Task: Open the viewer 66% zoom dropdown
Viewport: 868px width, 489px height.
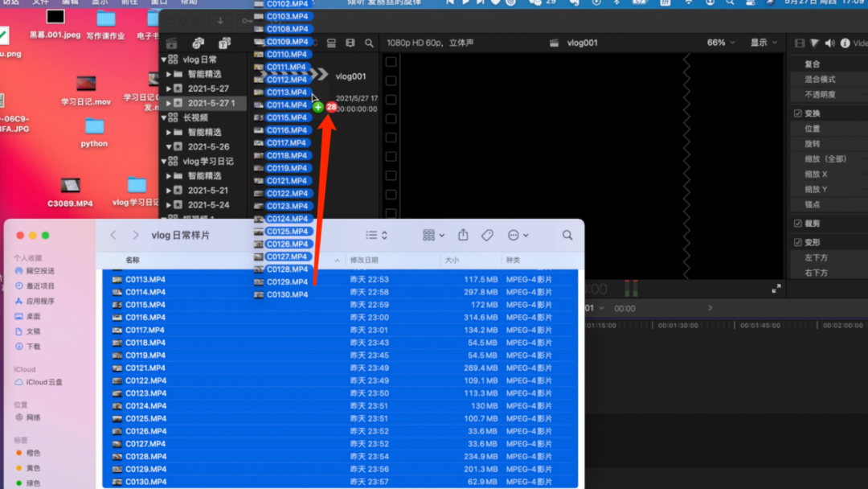Action: (x=721, y=43)
